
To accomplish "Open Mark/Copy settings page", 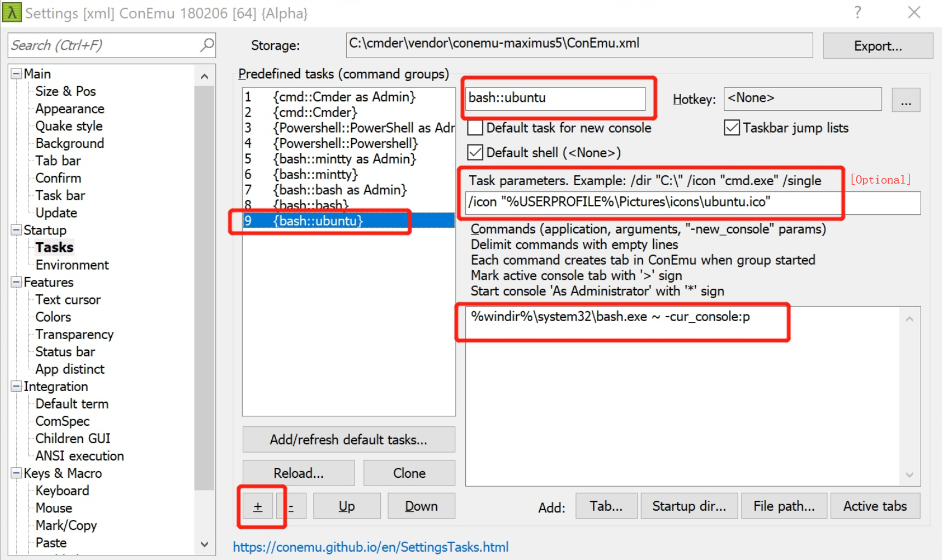I will pos(66,525).
